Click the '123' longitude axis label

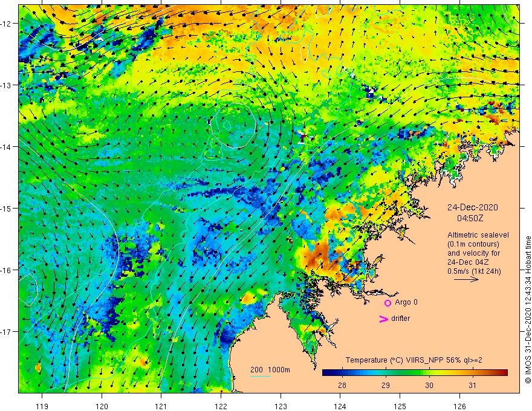(281, 406)
